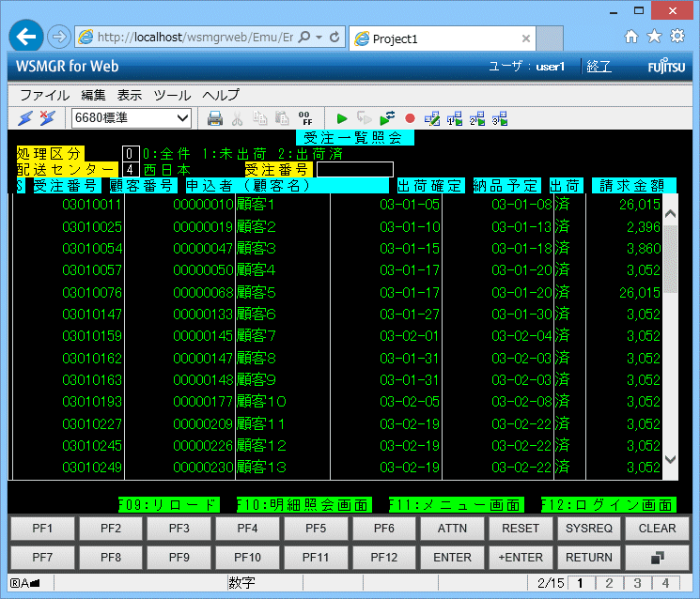The width and height of the screenshot is (700, 599).
Task: Click the copy icon in toolbar
Action: tap(259, 118)
